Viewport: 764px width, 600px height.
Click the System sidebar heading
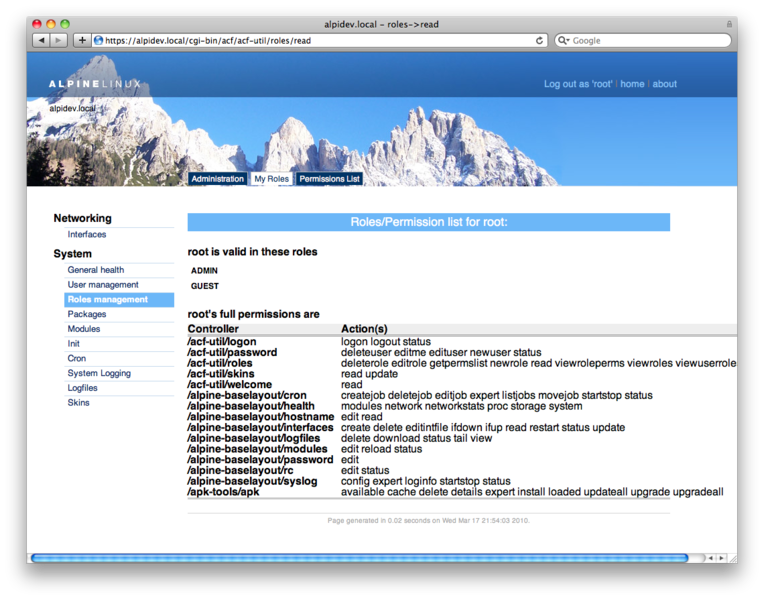pos(73,254)
